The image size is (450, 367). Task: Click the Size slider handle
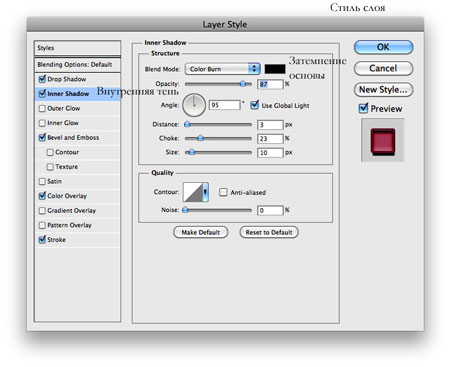(x=191, y=152)
